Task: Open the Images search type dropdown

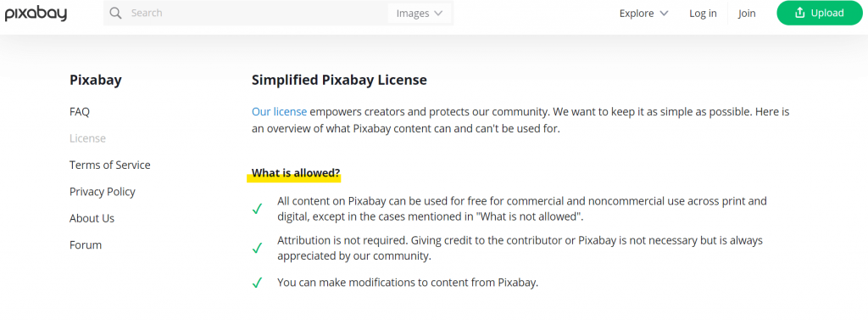Action: 419,14
